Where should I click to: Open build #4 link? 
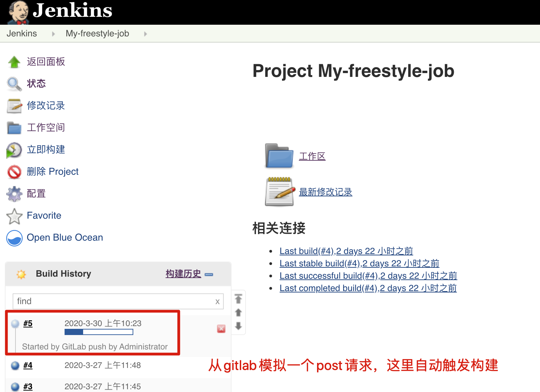click(x=28, y=366)
